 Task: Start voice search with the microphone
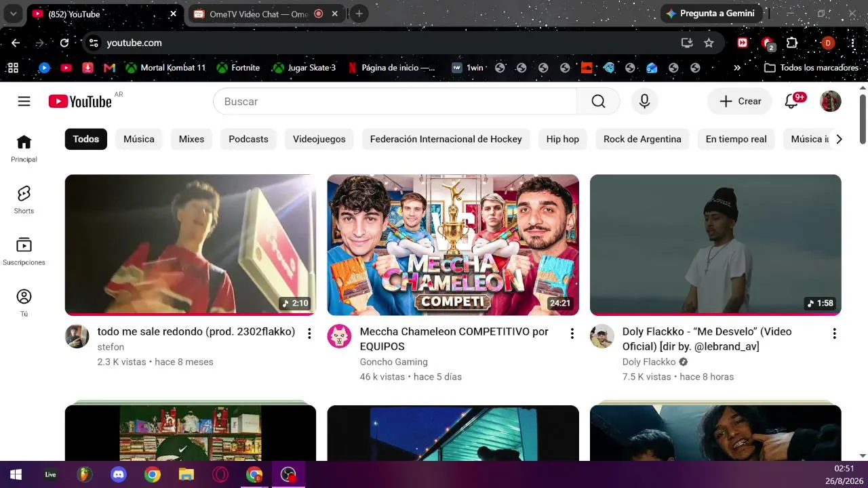point(644,101)
